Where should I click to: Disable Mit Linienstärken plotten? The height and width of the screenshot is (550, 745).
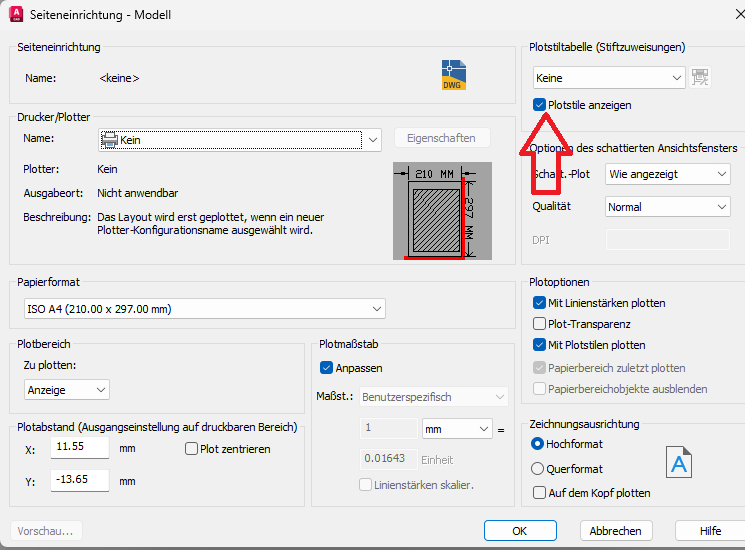coord(539,303)
